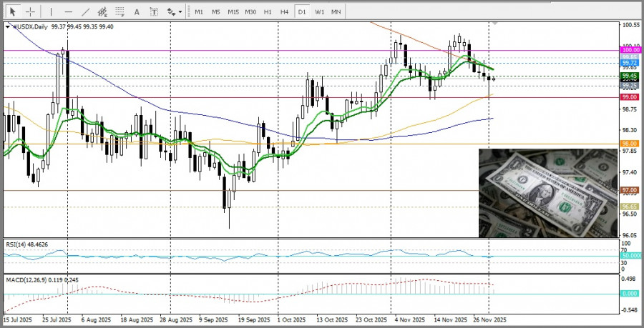Click the M15 timeframe button

tap(233, 12)
